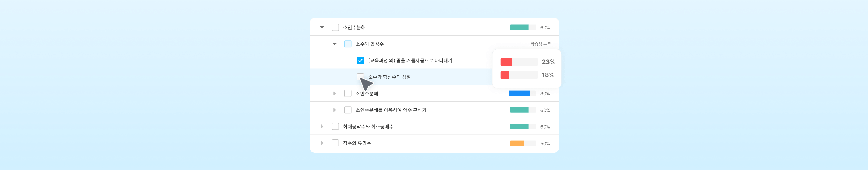Expand the 최대공약수와 최소공배수 section
This screenshot has width=868, height=170.
pyautogui.click(x=322, y=126)
